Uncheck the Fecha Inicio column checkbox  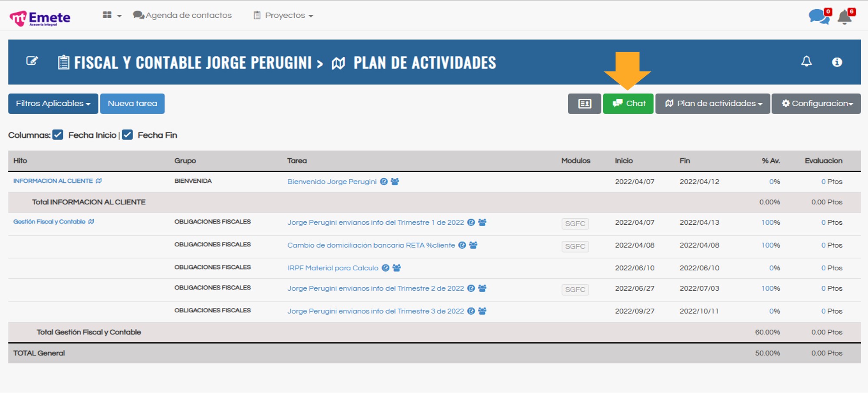tap(58, 135)
